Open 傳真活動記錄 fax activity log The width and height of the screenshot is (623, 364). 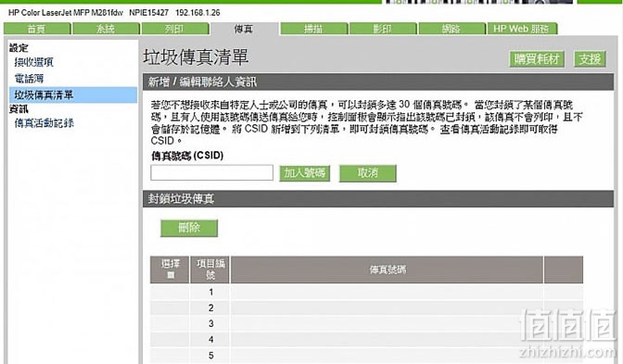44,123
